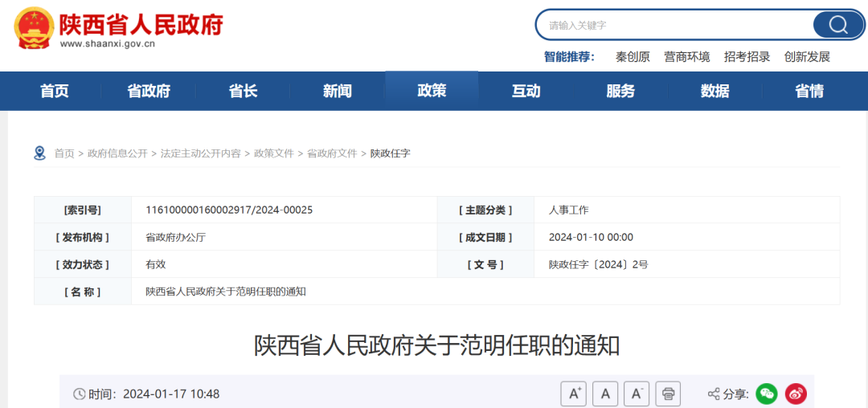Open the 招考招录 recommended link

747,56
